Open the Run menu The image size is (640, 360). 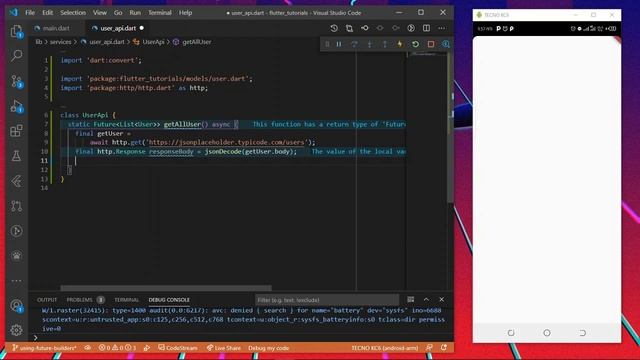[135, 13]
